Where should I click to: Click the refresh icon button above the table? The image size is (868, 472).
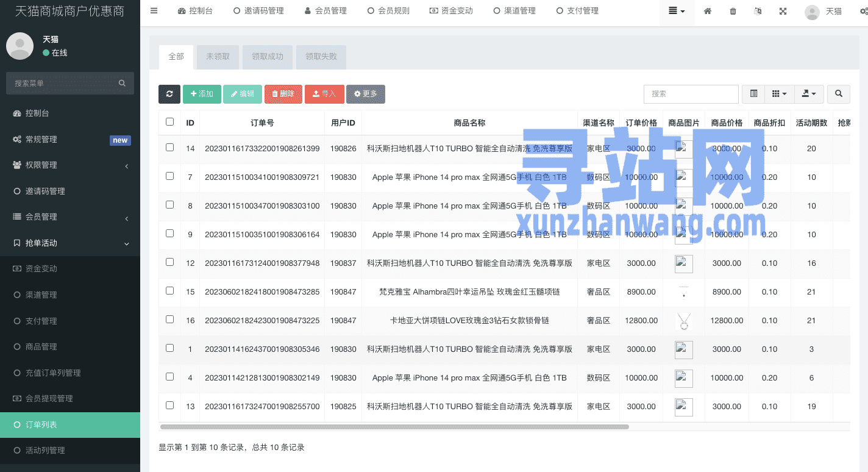(x=169, y=94)
